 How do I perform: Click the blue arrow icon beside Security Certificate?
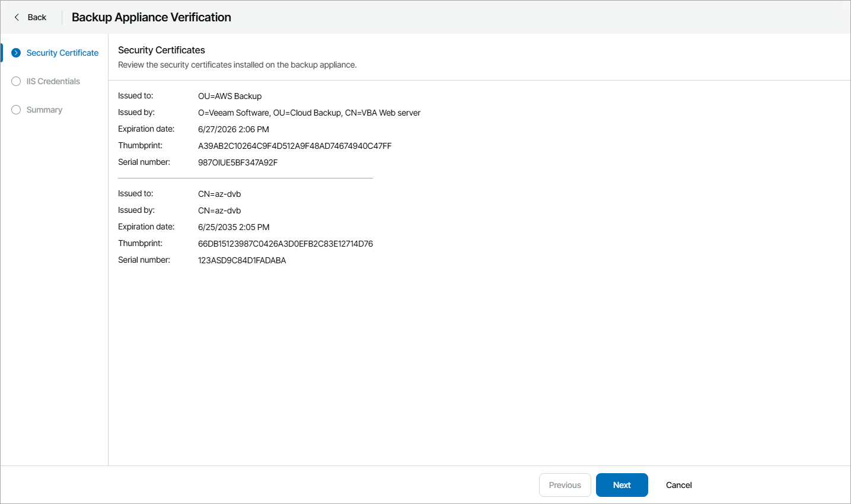click(x=15, y=52)
